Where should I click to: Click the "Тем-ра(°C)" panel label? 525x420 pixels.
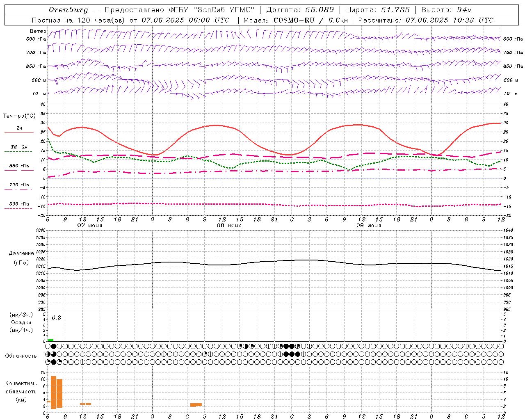19,116
